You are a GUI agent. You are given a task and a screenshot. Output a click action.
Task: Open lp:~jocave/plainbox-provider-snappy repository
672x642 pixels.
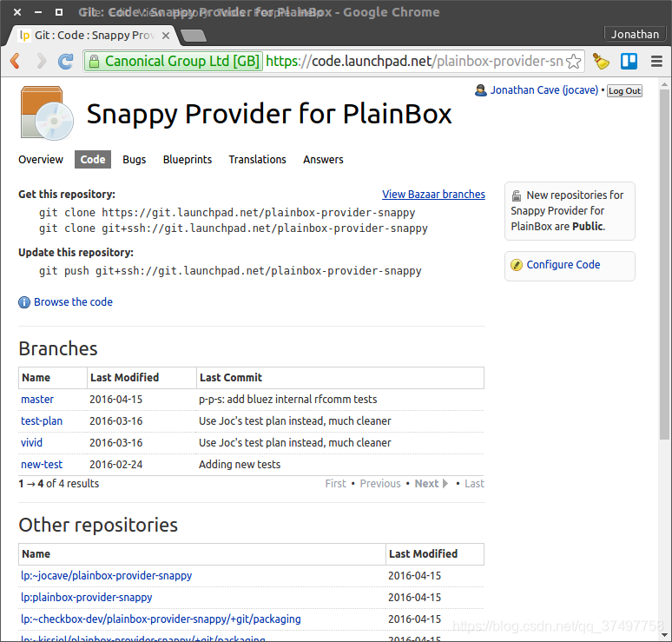point(106,575)
